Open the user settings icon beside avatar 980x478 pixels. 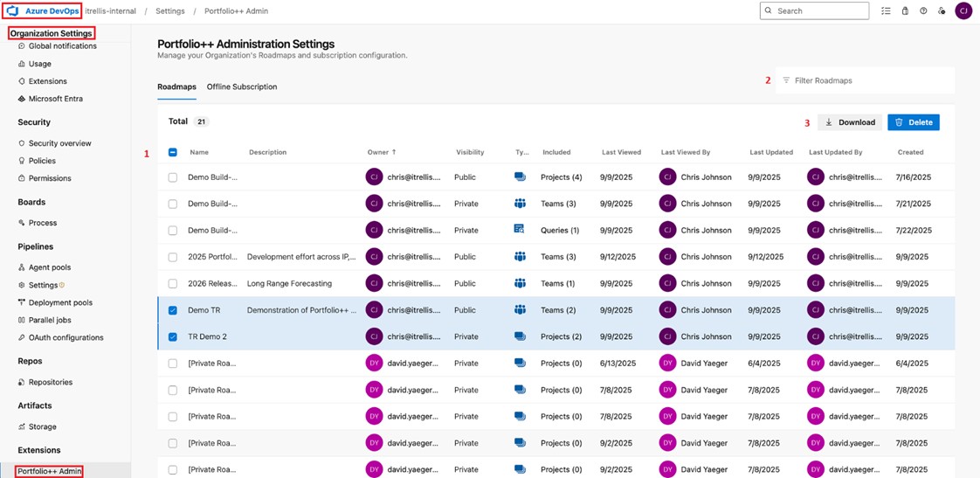click(942, 11)
